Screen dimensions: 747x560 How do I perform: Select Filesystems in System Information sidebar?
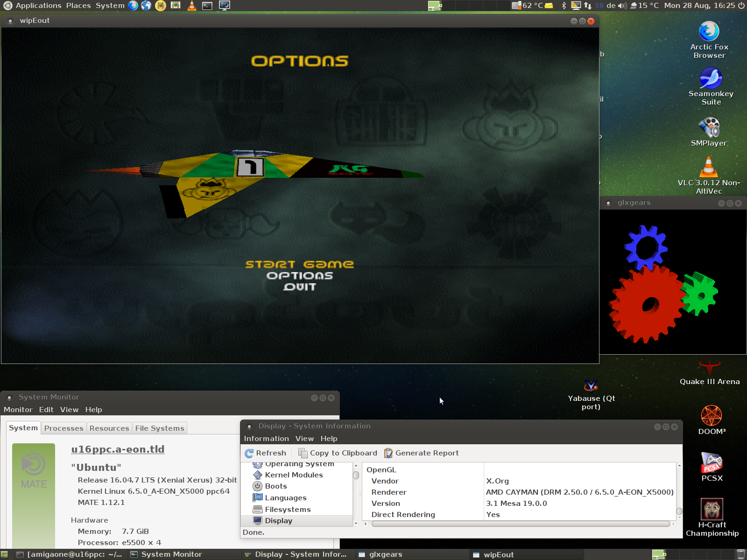point(296,510)
